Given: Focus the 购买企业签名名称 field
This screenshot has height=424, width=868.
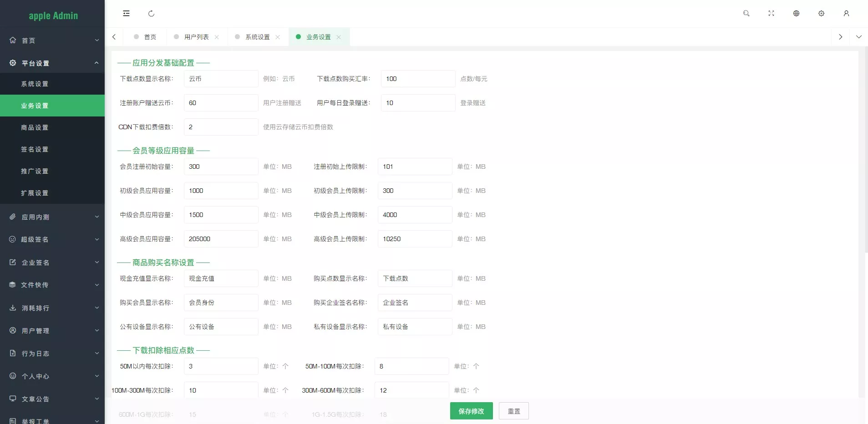Looking at the screenshot, I should (415, 303).
